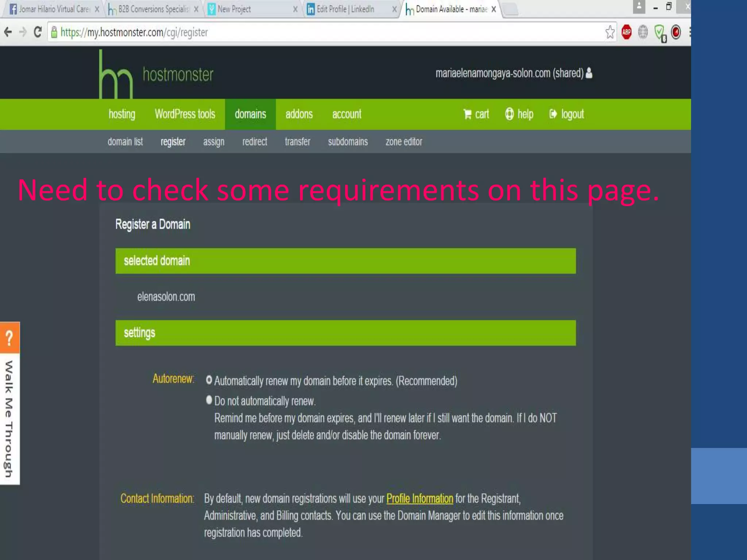Bookmark the page with the star icon
Viewport: 747px width, 560px height.
[x=609, y=32]
